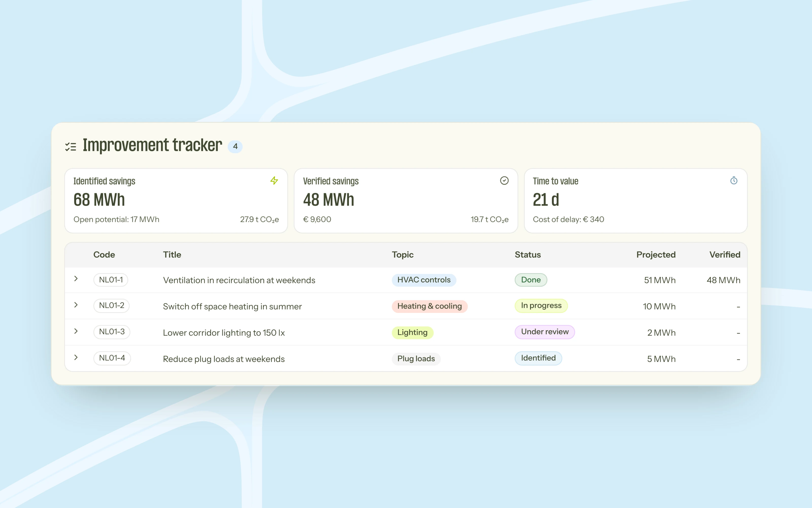The image size is (812, 508).
Task: Sort by the Status column header
Action: coord(528,255)
